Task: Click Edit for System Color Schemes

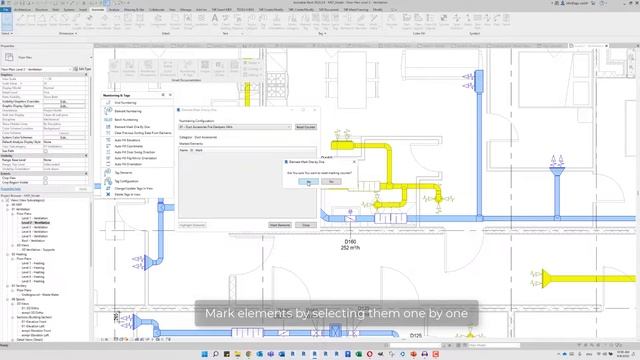Action: pos(64,138)
